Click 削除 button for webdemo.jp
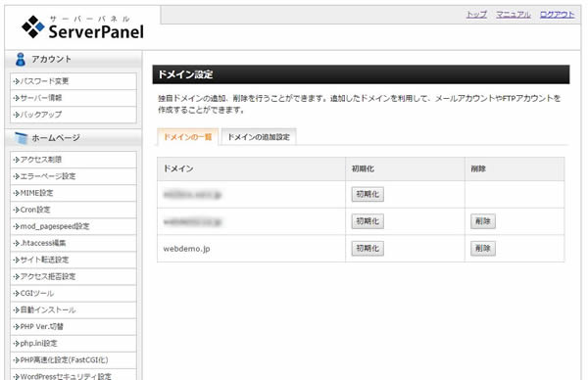The width and height of the screenshot is (588, 380). point(483,248)
